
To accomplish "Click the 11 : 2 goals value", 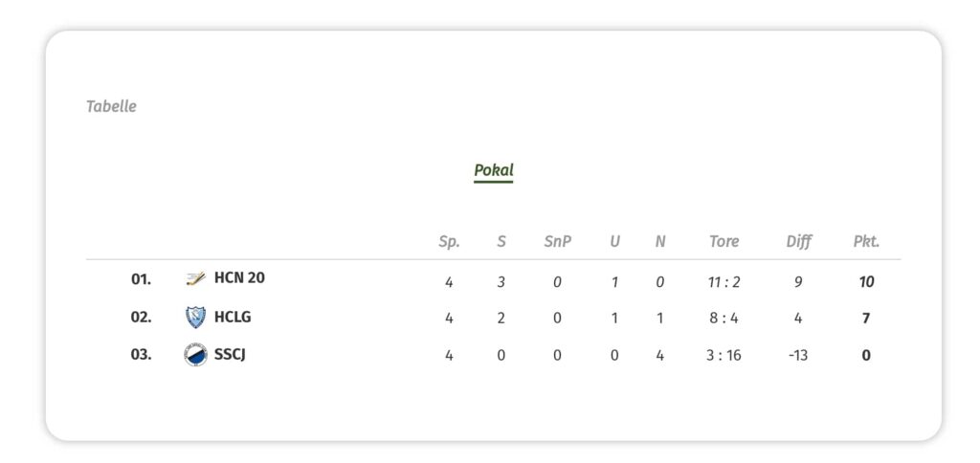I will point(724,282).
